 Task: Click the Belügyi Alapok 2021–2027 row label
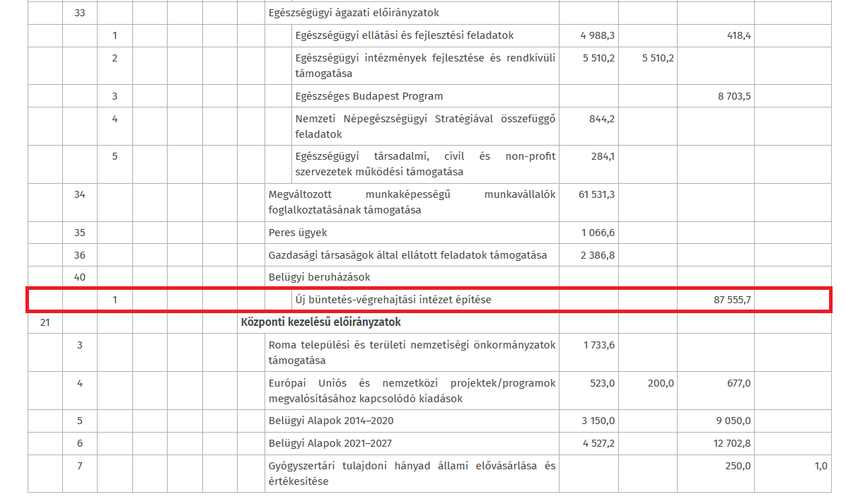pyautogui.click(x=330, y=443)
